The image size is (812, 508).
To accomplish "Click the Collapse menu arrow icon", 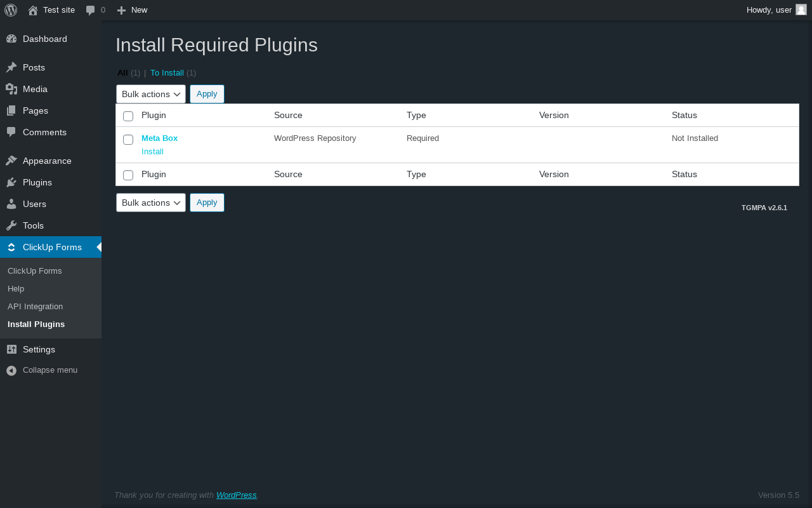I will (11, 370).
